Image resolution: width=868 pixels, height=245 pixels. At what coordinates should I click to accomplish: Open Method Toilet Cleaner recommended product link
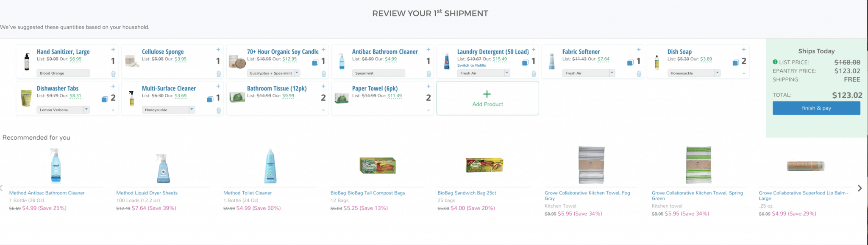(248, 193)
